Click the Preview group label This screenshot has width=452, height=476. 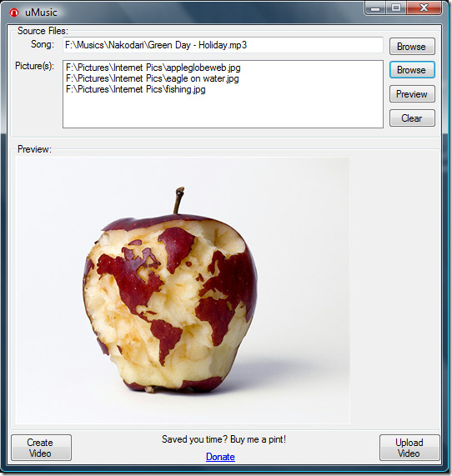click(x=34, y=149)
